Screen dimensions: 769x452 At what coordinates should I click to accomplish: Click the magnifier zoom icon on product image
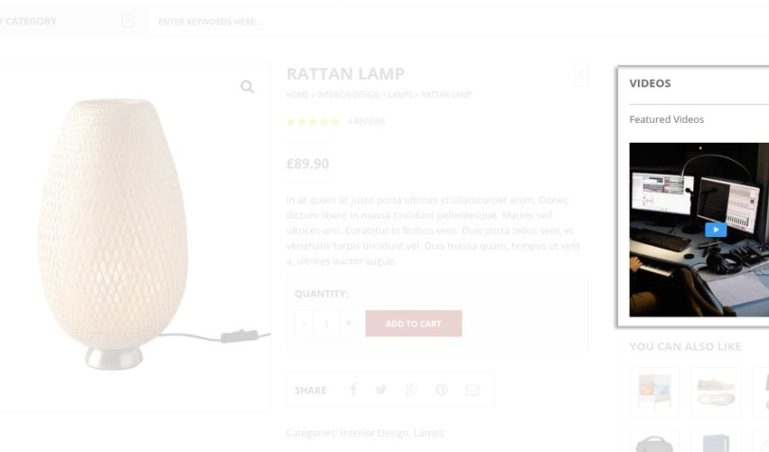(247, 88)
